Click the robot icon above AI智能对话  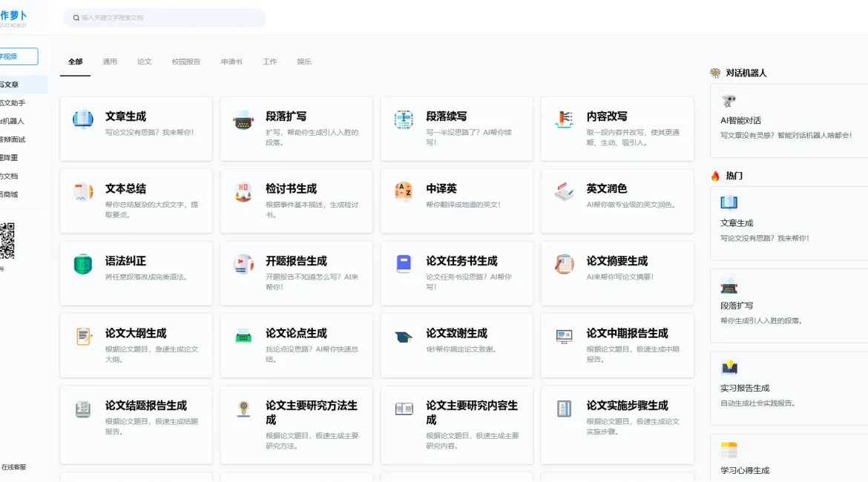729,101
